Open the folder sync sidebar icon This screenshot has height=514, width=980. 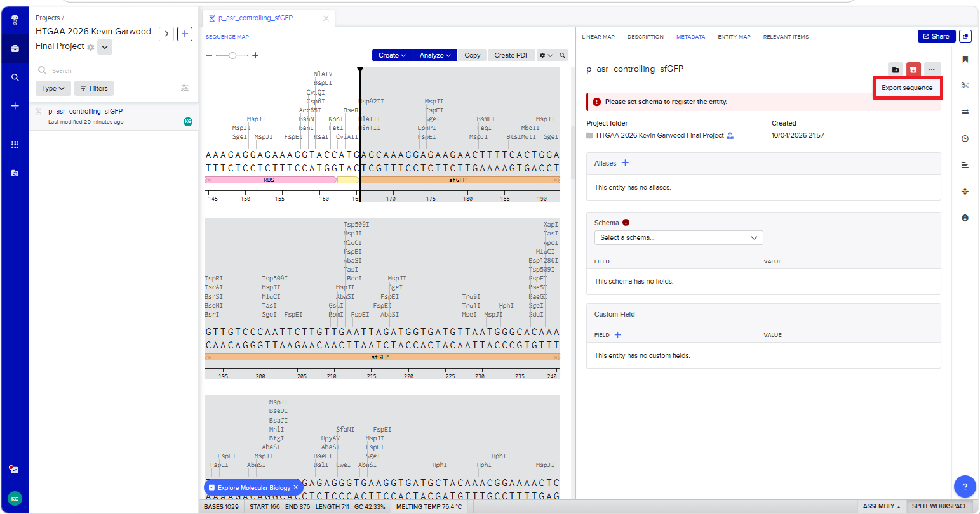15,173
